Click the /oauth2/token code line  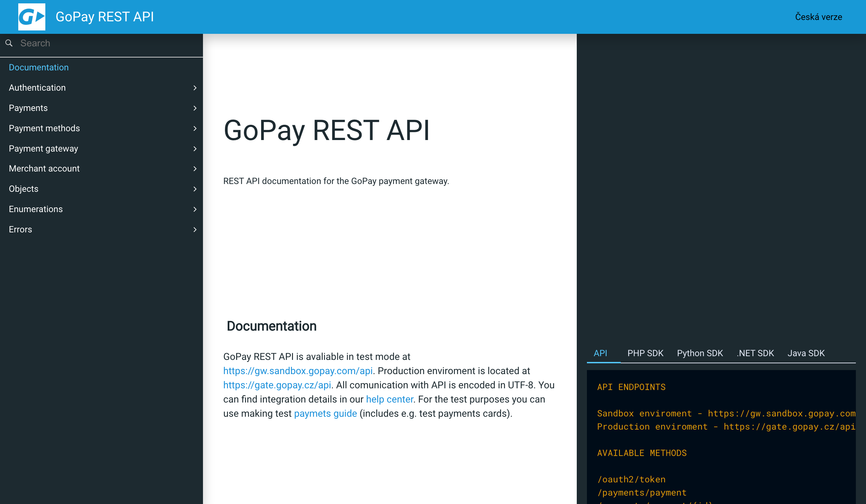pyautogui.click(x=631, y=480)
